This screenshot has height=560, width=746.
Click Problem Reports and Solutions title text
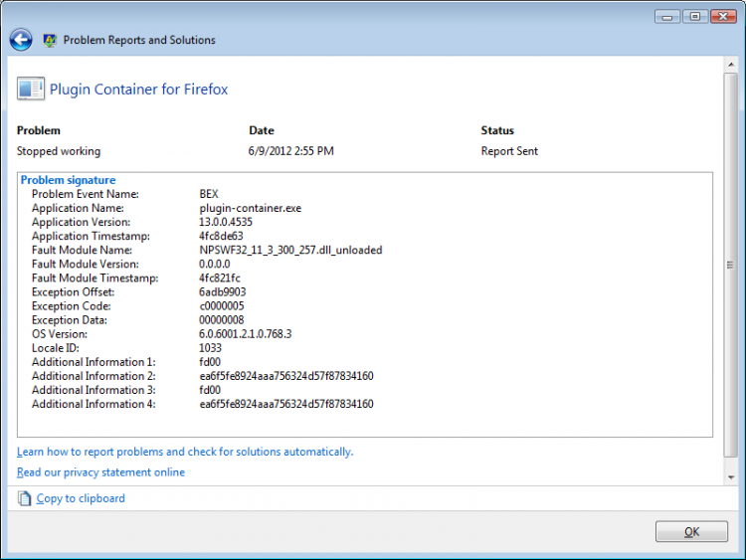pyautogui.click(x=139, y=40)
